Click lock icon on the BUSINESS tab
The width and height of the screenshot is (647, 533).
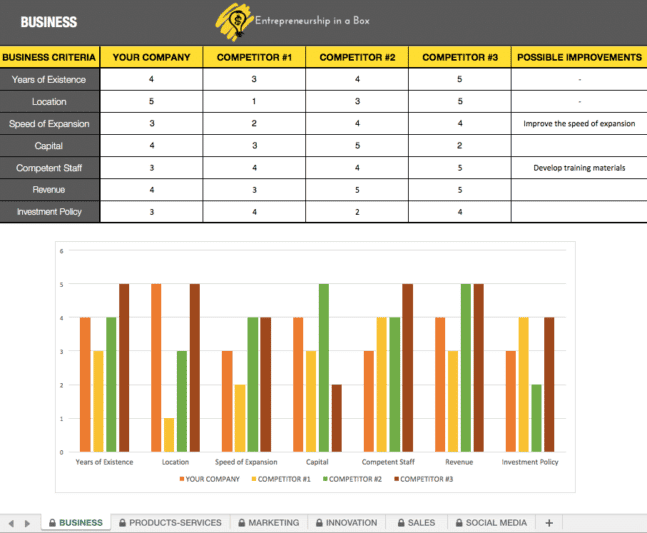[x=50, y=523]
